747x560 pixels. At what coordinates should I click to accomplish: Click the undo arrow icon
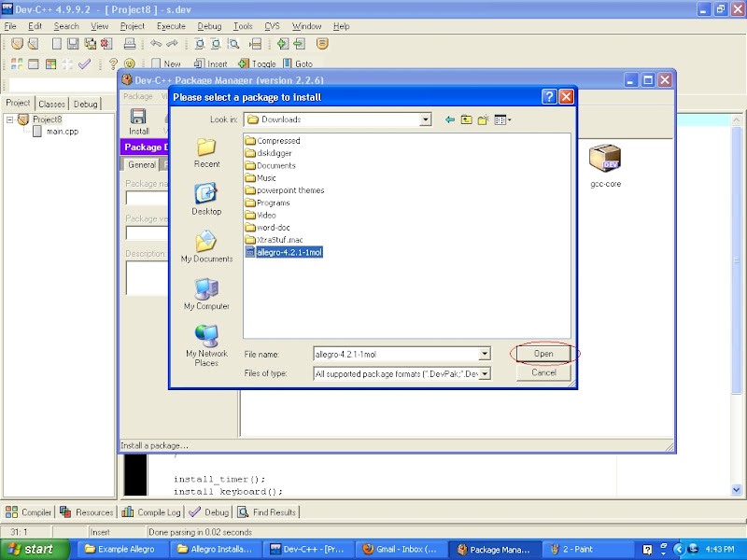point(156,44)
